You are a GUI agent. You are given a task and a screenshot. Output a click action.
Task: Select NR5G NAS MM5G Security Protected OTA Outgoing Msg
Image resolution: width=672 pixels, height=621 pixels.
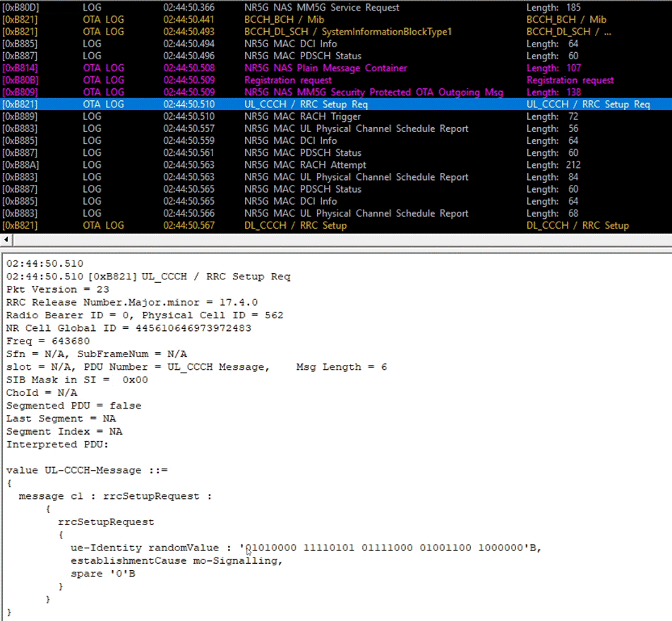[x=336, y=92]
